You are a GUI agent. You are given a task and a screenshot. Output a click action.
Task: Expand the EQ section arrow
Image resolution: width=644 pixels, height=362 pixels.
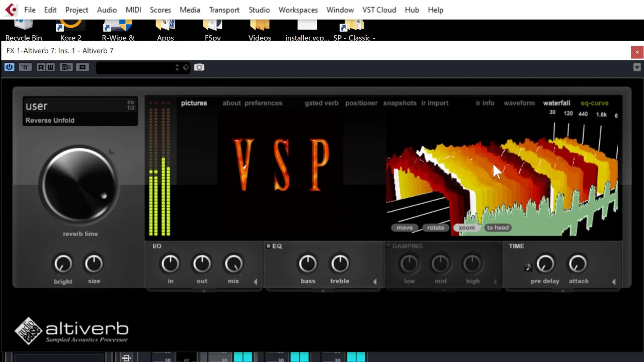(374, 282)
